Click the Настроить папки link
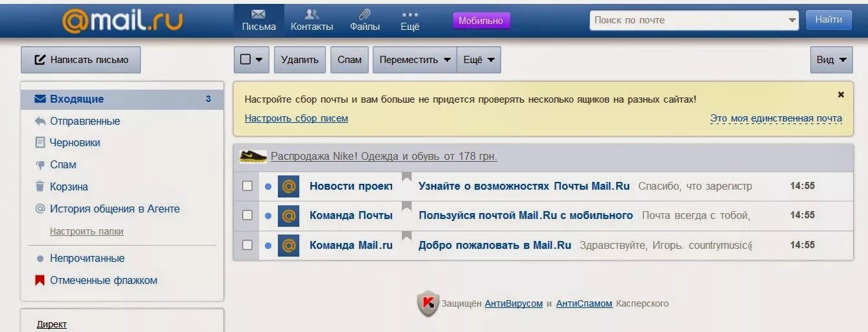 pos(86,232)
